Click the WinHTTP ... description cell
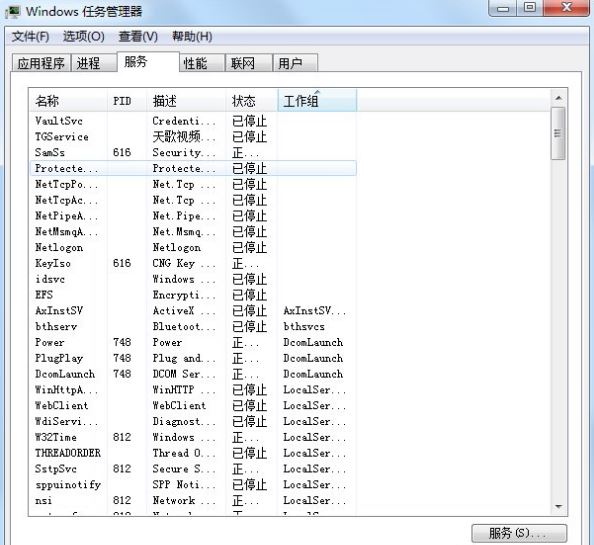The image size is (594, 545). [184, 390]
